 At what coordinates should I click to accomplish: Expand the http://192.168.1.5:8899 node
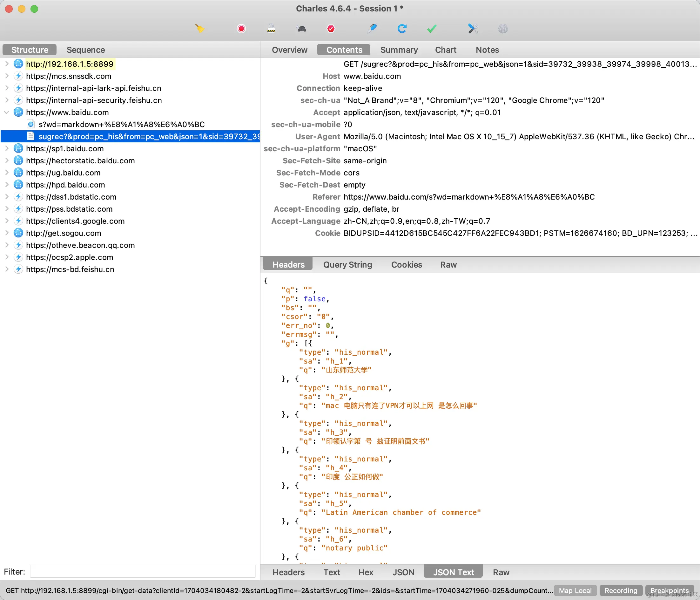6,64
